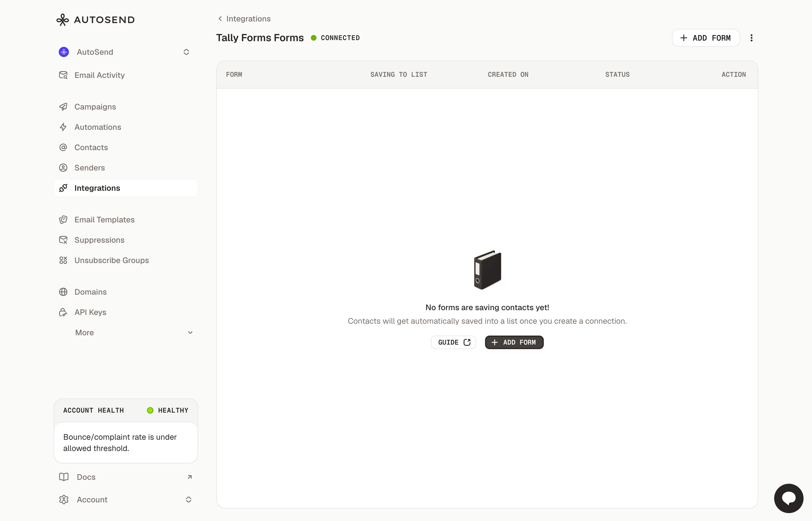
Task: Open API Keys page
Action: [x=90, y=312]
